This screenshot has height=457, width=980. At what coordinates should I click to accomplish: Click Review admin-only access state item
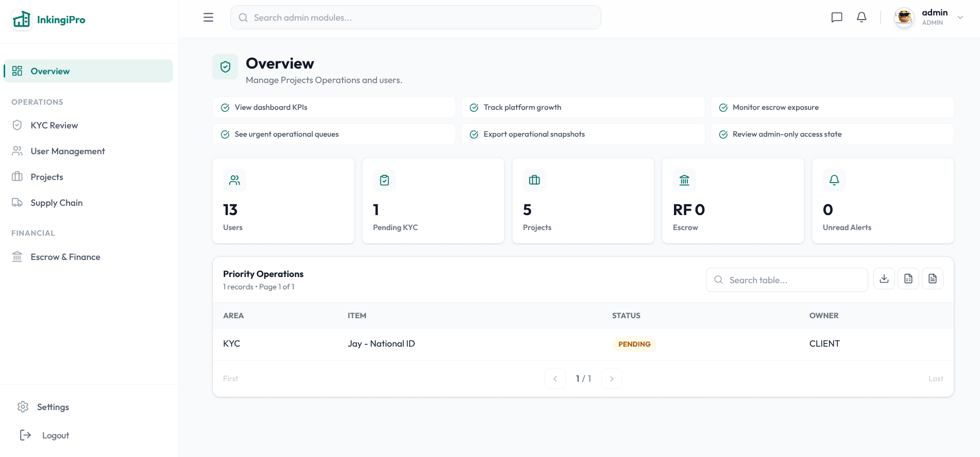[x=832, y=134]
